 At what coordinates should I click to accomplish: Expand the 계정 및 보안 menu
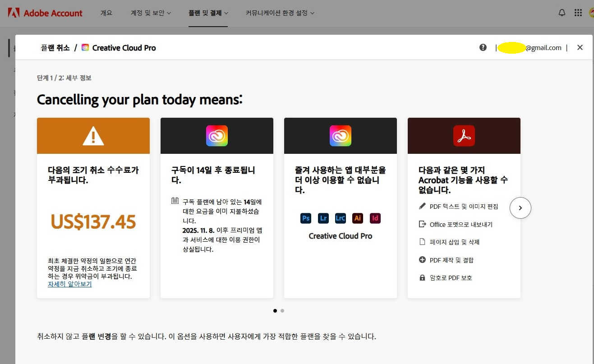(x=151, y=13)
